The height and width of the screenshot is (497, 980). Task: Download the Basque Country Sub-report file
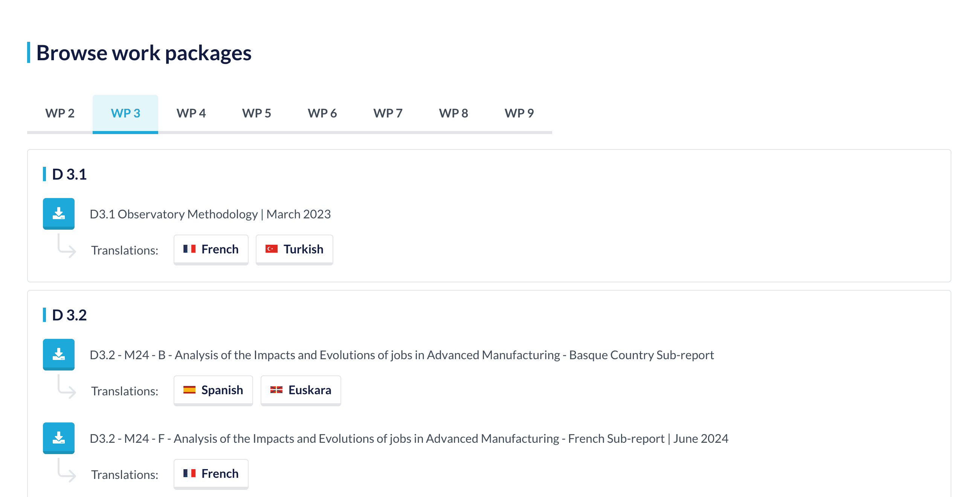click(59, 354)
